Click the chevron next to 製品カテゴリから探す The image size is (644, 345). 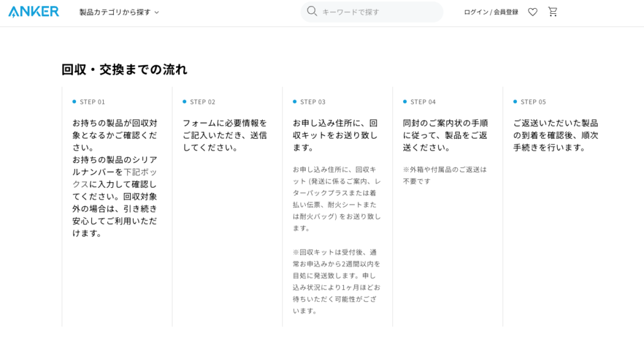click(x=157, y=13)
